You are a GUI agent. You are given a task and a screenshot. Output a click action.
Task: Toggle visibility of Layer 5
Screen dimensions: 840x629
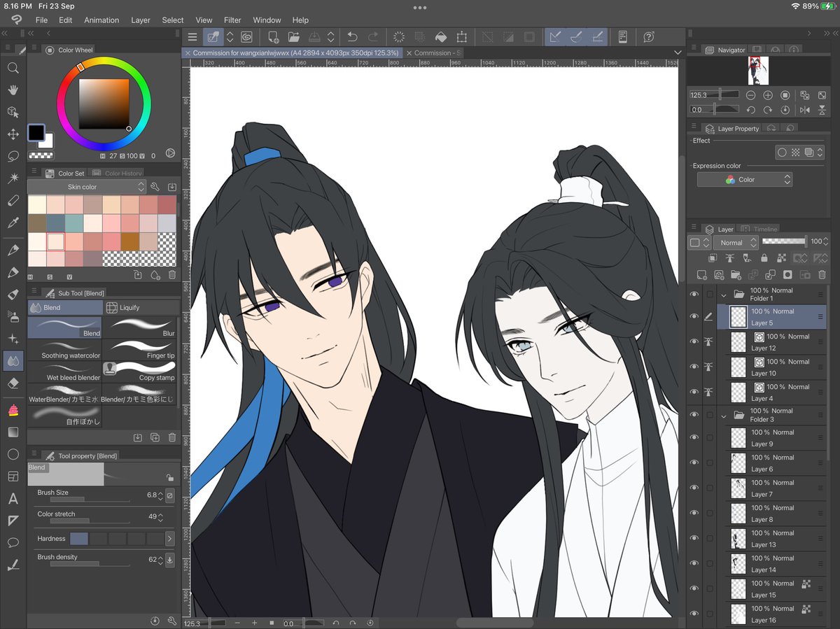click(x=694, y=316)
